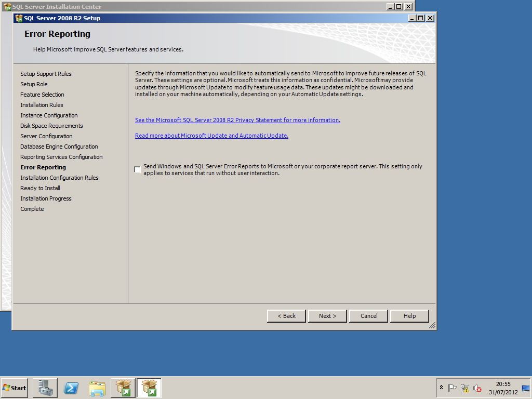The height and width of the screenshot is (399, 532).
Task: Select Error Reporting step in sidebar
Action: [44, 168]
